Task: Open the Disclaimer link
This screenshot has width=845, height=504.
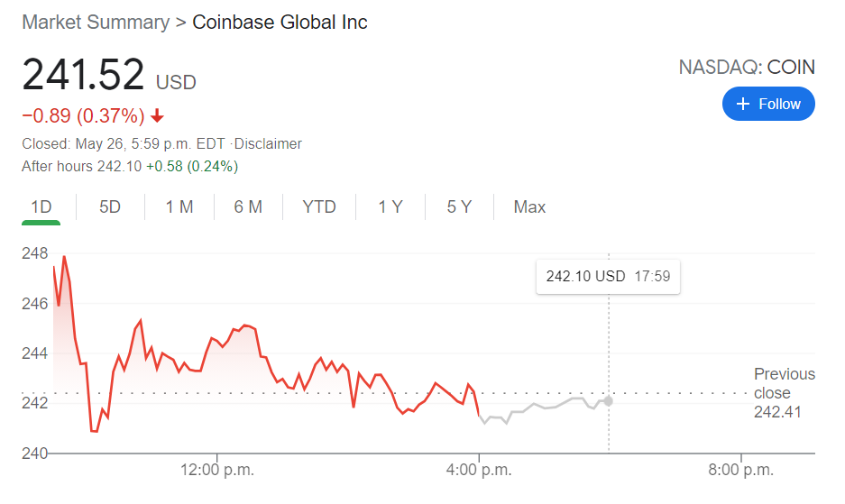Action: tap(269, 143)
